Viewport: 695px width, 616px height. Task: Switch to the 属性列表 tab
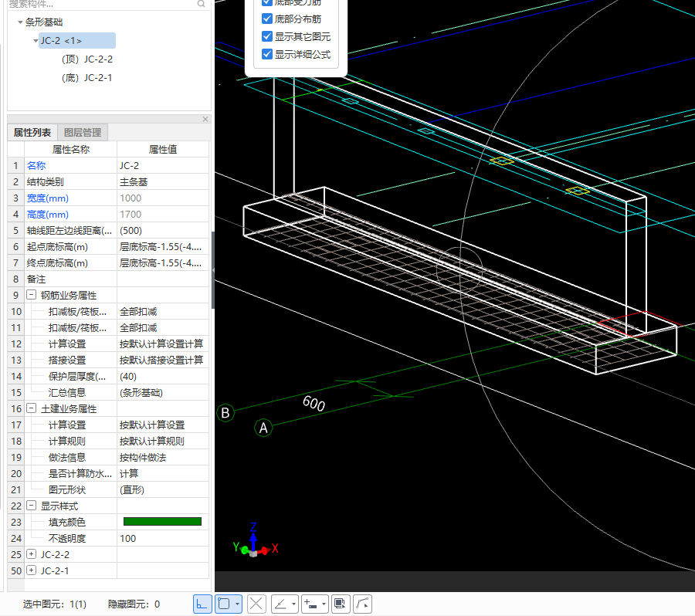tap(32, 133)
